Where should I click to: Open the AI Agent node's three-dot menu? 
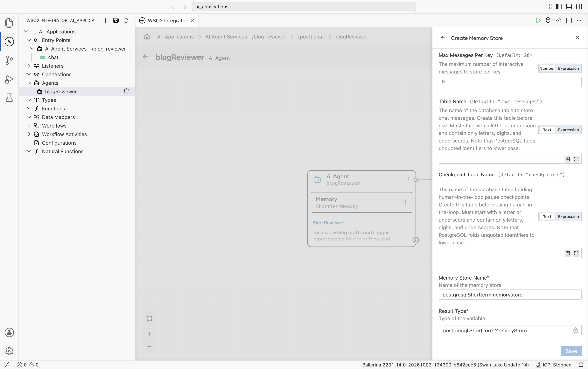pyautogui.click(x=408, y=179)
